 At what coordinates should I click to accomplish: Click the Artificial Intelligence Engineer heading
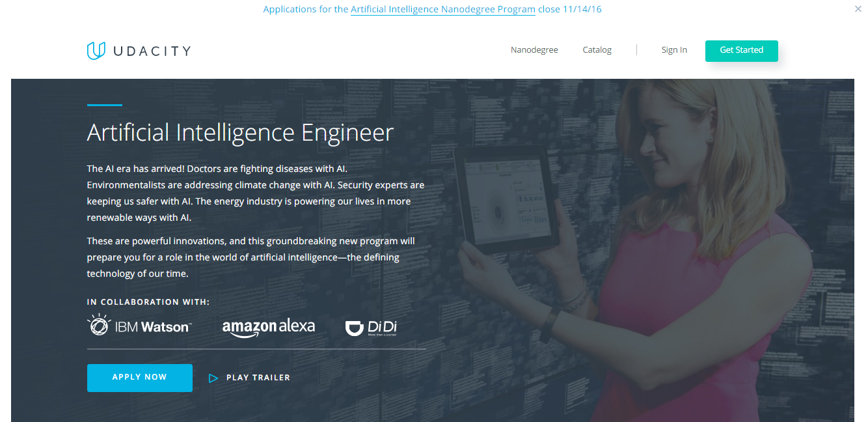click(x=240, y=132)
